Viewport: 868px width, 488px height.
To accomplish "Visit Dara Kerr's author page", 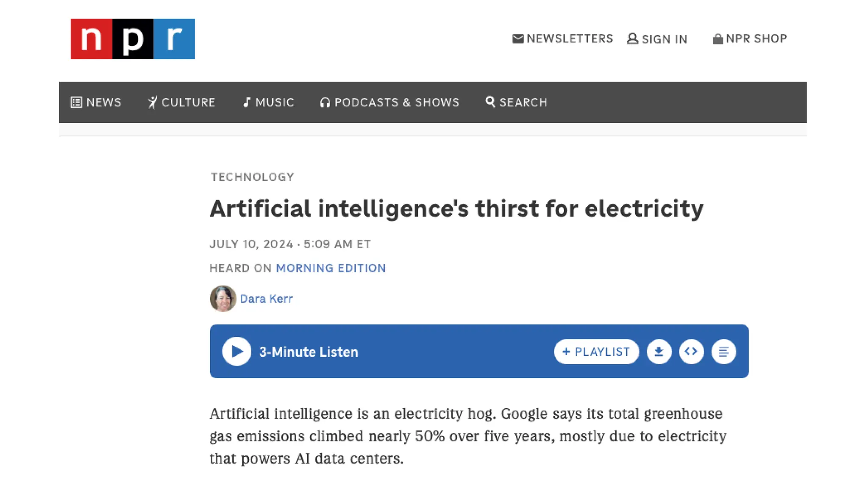I will [x=266, y=299].
